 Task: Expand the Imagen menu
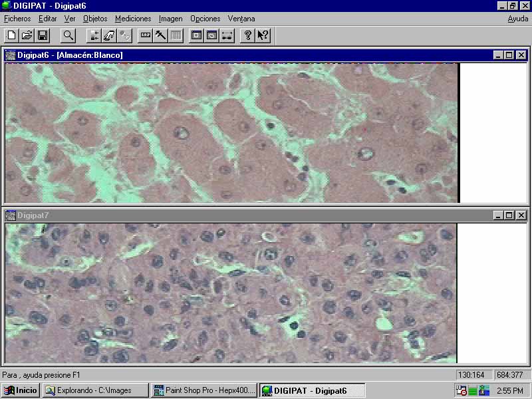click(x=171, y=19)
